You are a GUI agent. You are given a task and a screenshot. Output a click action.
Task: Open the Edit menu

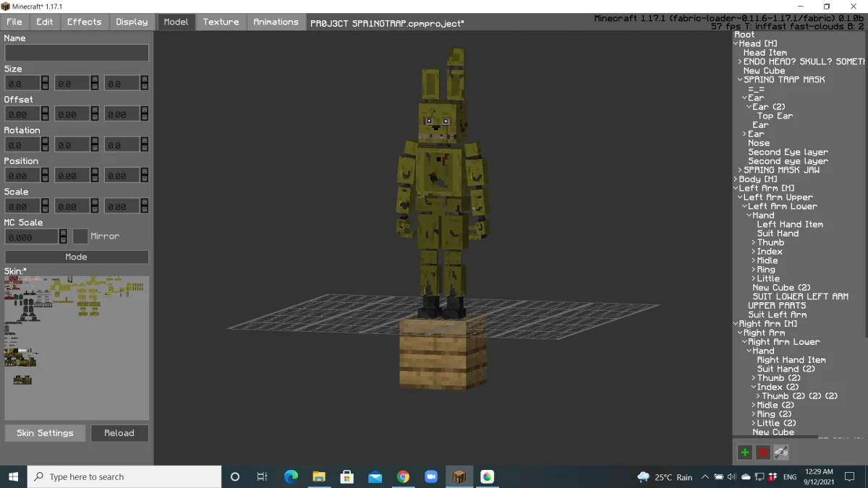point(45,22)
